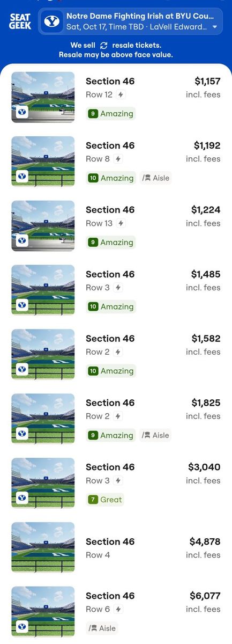This screenshot has height=644, width=232.
Task: Choose the $1,485 Row 3 ticket
Action: coord(116,290)
